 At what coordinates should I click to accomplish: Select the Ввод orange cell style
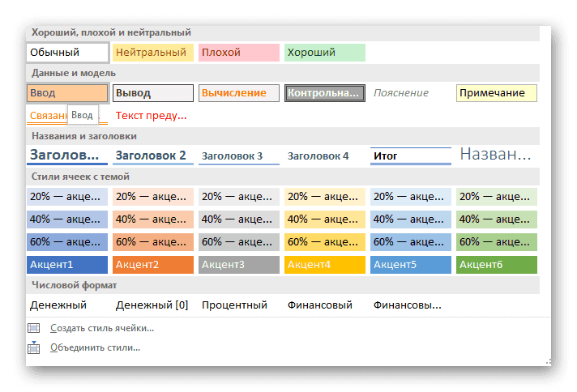click(67, 93)
